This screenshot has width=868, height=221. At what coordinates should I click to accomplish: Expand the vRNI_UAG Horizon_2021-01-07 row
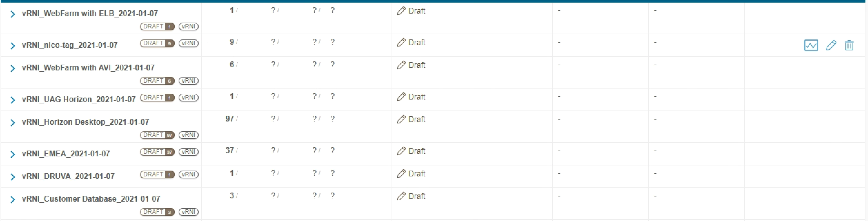tap(13, 100)
